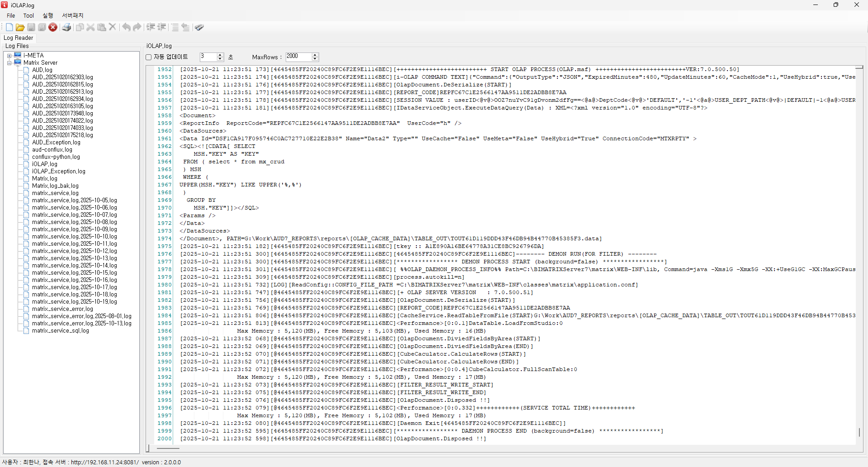Click the Open folder toolbar icon
This screenshot has width=868, height=467.
[20, 27]
